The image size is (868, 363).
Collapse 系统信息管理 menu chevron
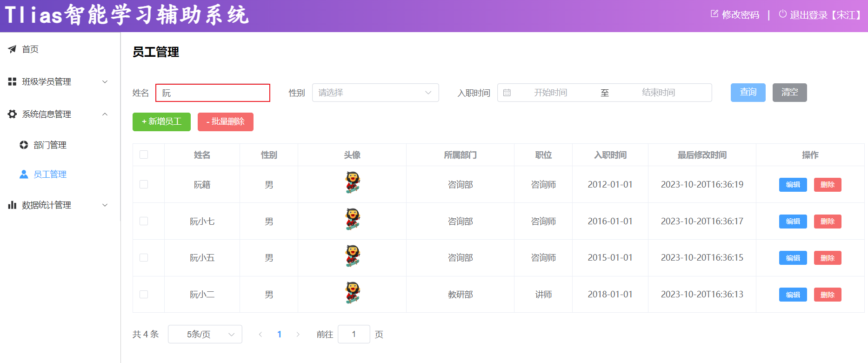105,114
